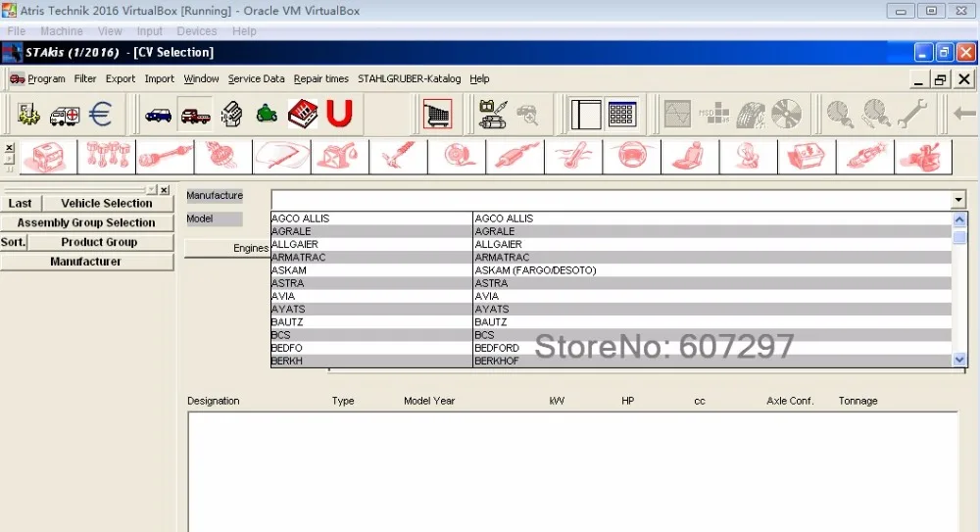Expand the Manufacture dropdown arrow
This screenshot has height=532, width=980.
(958, 200)
